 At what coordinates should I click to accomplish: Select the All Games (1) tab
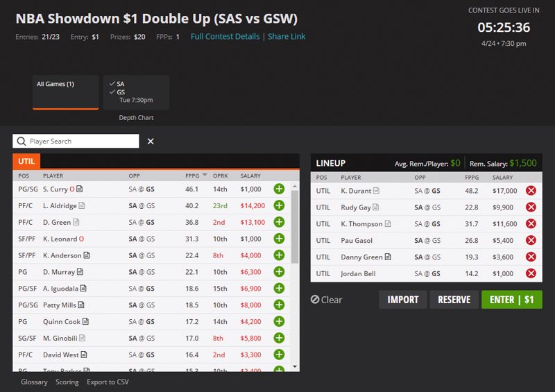(x=65, y=92)
